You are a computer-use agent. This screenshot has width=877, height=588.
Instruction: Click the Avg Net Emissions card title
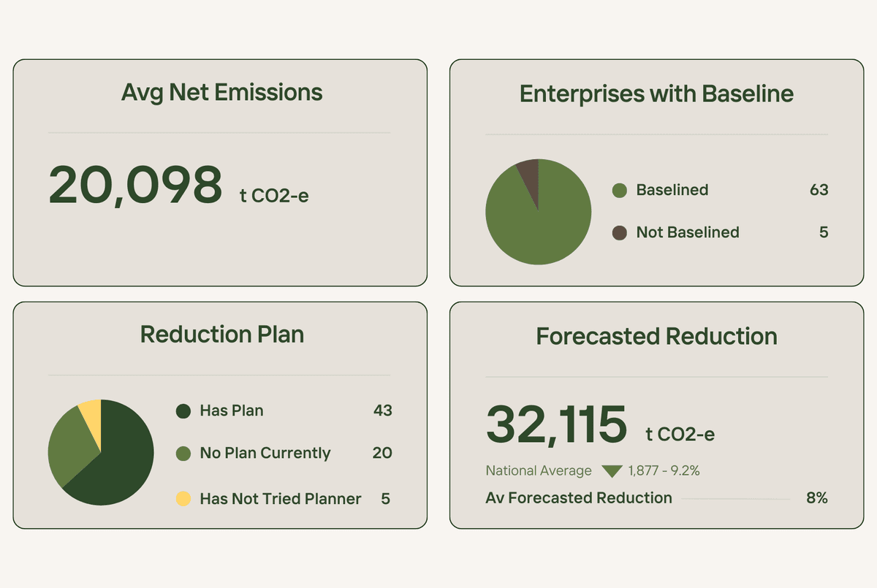tap(221, 93)
